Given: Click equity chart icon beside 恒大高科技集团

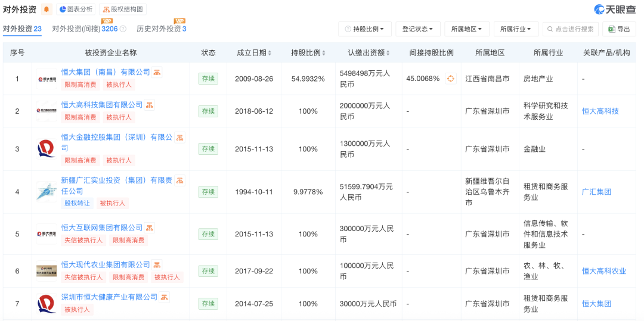Looking at the screenshot, I should pyautogui.click(x=150, y=105).
